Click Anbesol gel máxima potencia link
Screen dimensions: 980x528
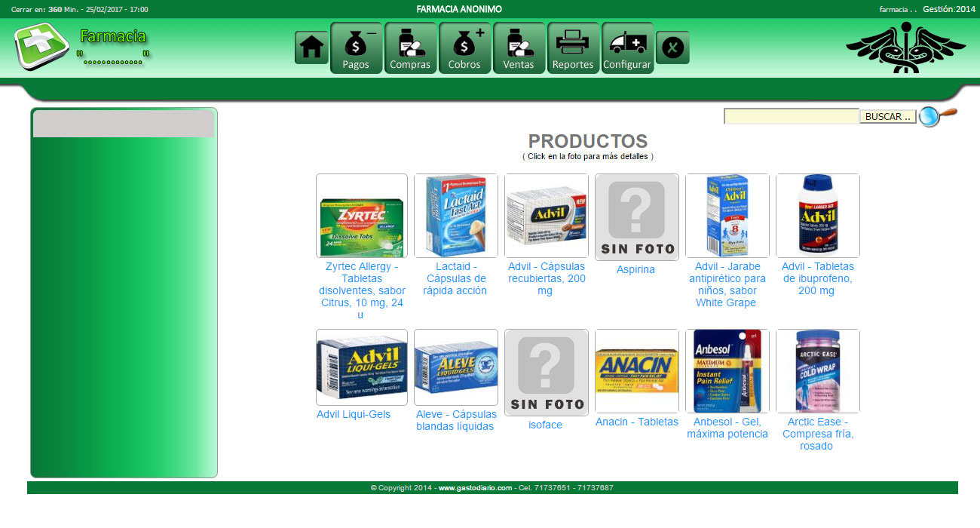click(727, 428)
